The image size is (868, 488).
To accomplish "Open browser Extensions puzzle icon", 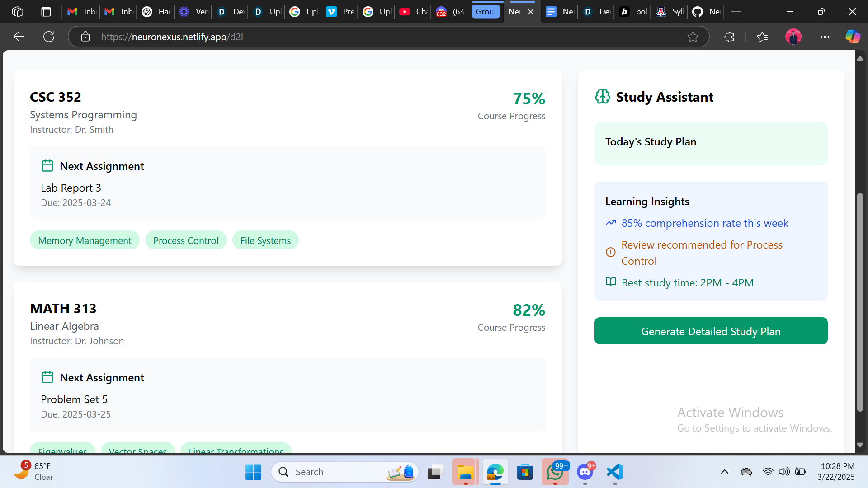I will pyautogui.click(x=729, y=37).
